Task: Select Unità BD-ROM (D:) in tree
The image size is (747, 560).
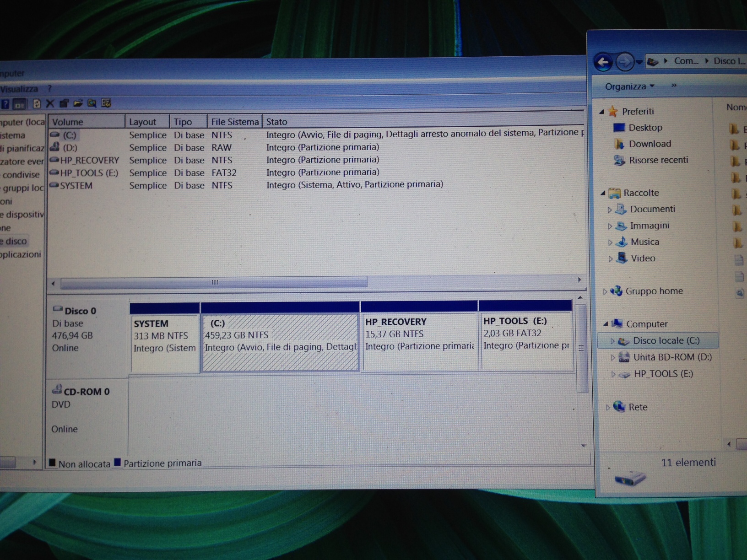Action: 672,357
